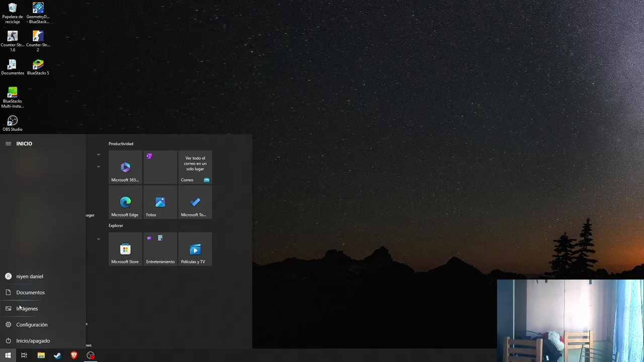Select the Counter-Strike 2 desktop icon

point(38,41)
